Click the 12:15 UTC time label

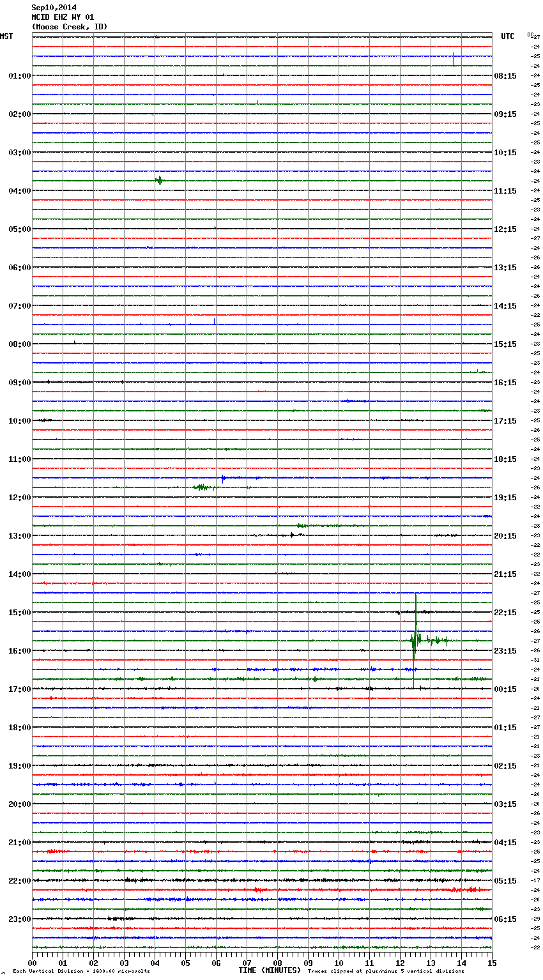coord(505,229)
